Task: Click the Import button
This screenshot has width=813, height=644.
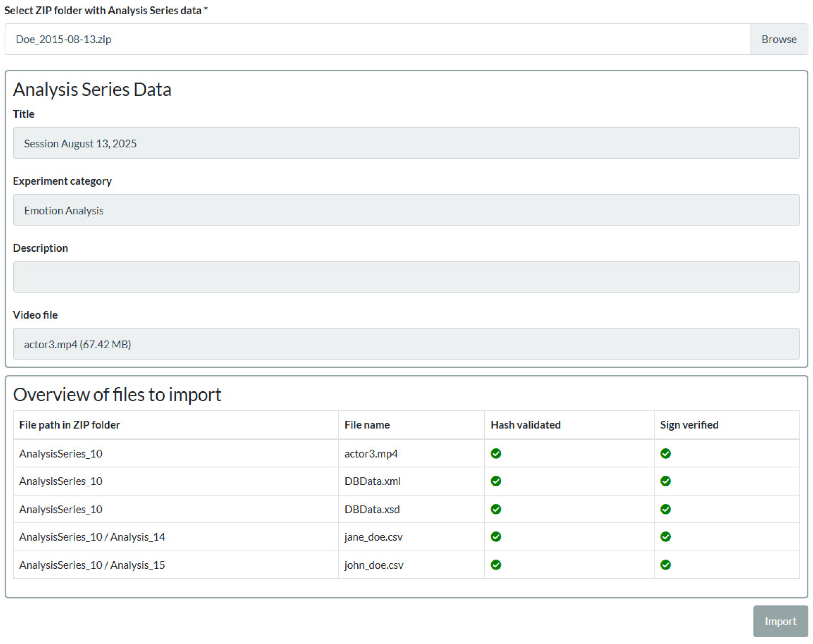Action: [780, 621]
